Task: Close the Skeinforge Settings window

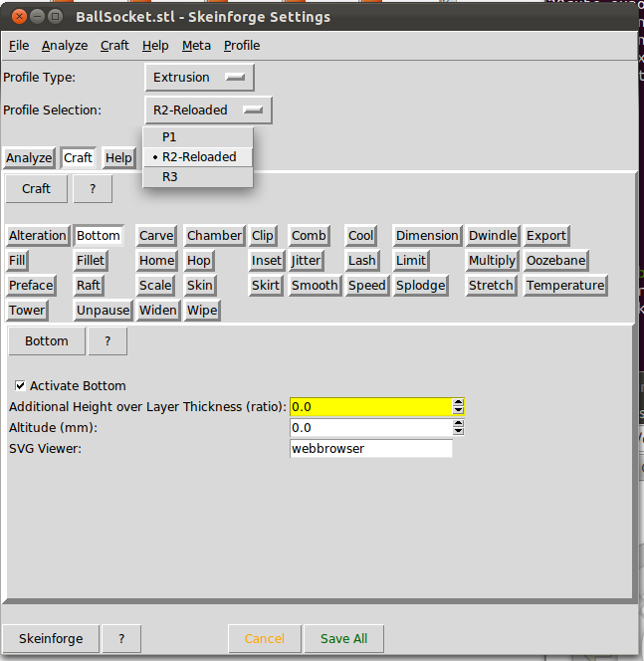Action: coord(14,17)
